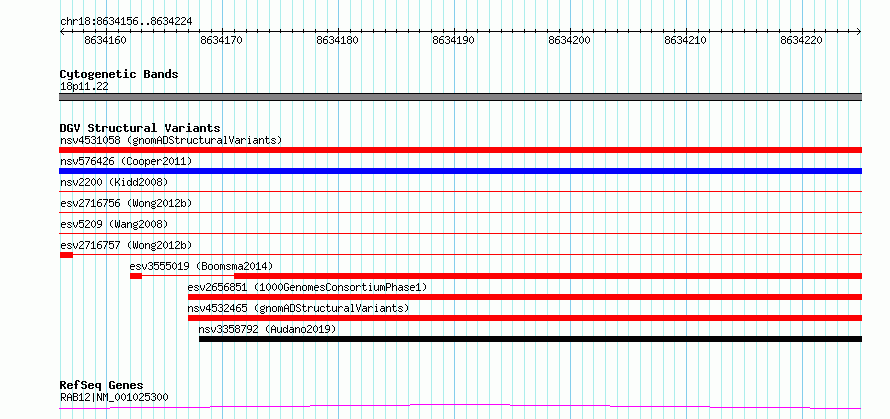Image resolution: width=890 pixels, height=419 pixels.
Task: Click ruler position 8634160
Action: (105, 40)
